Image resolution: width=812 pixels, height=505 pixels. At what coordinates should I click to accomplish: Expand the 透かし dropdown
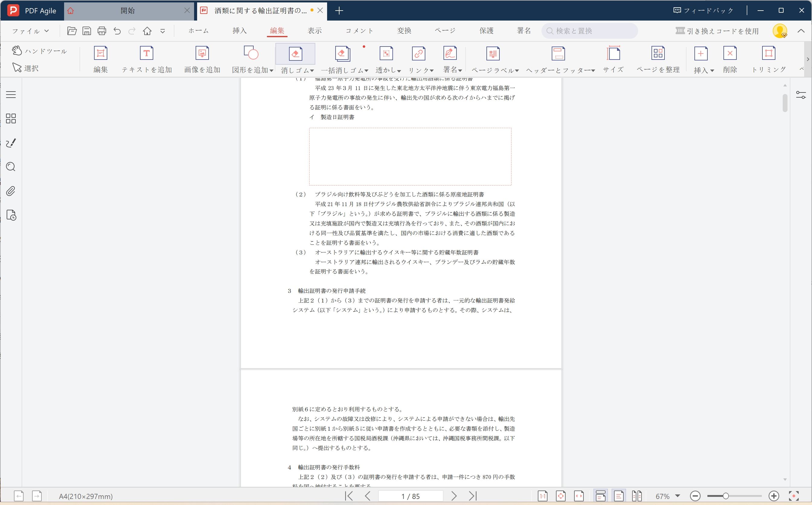[388, 70]
